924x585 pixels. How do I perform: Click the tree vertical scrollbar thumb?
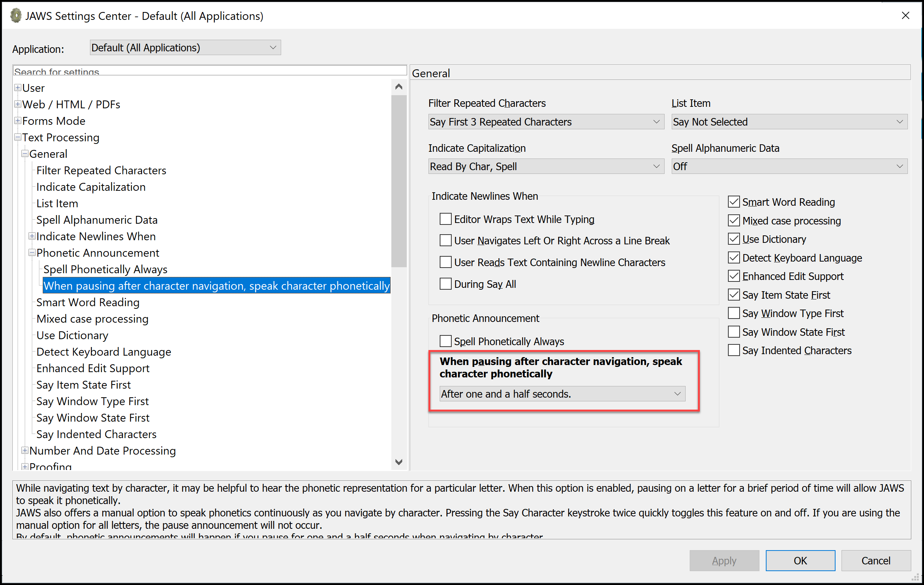399,181
